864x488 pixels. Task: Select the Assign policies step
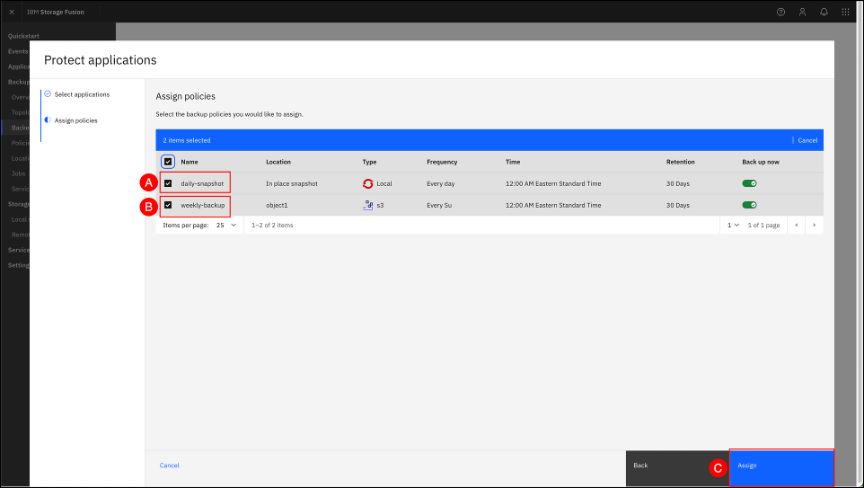pos(76,120)
